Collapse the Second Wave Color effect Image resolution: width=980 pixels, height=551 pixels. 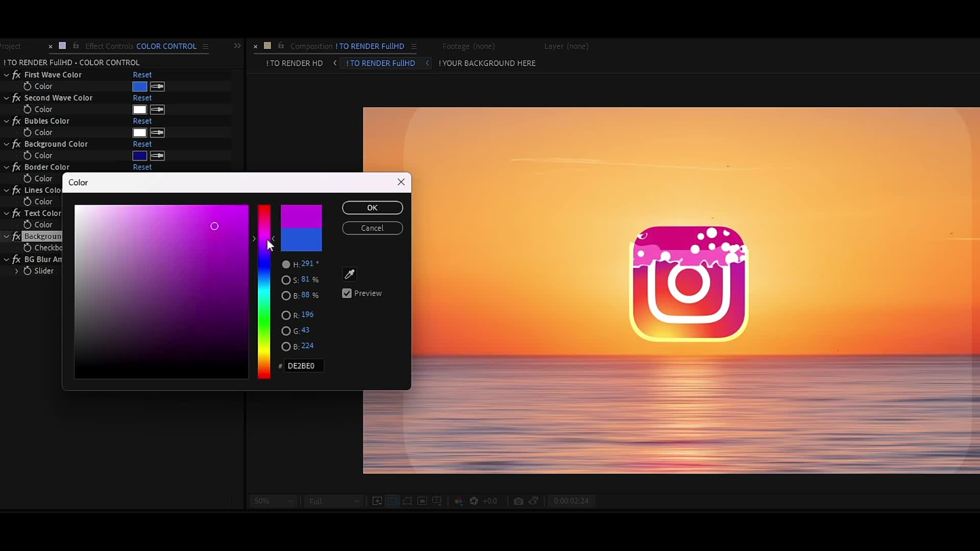coord(7,97)
